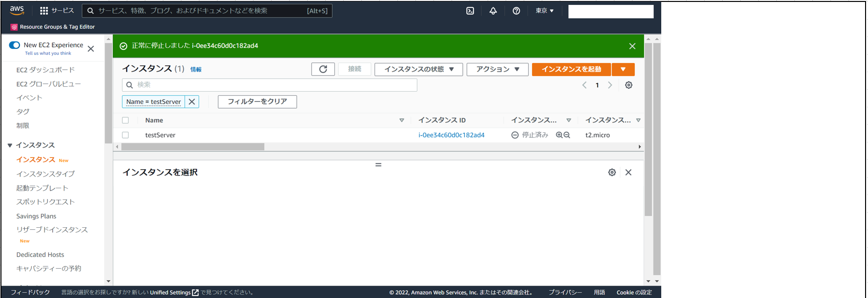Open Dedicated Hosts in sidebar
Screen dimensions: 868x298
pos(40,255)
